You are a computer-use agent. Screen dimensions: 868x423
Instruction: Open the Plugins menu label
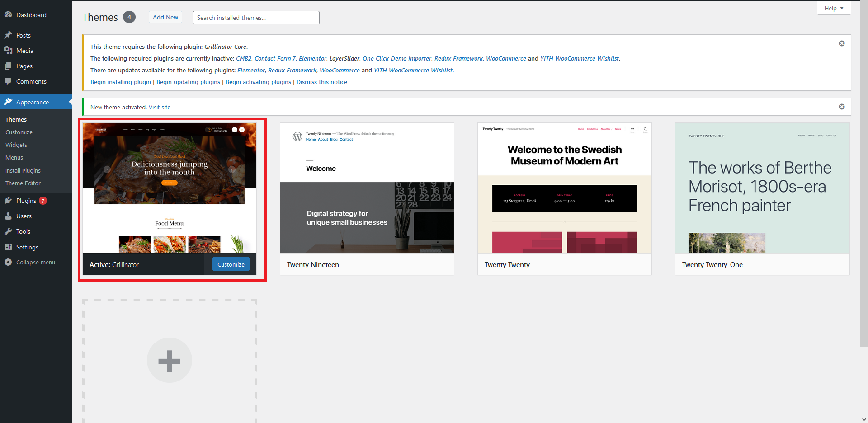[26, 201]
